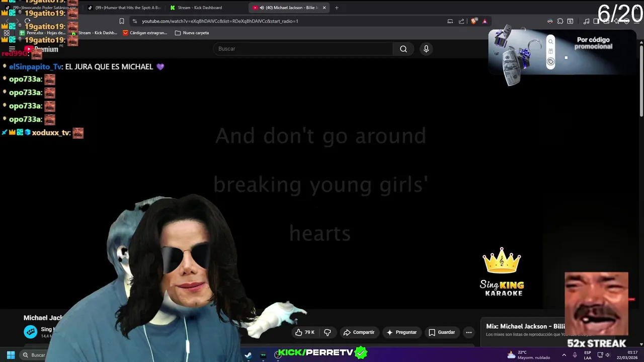
Task: Click the media control music note icon
Action: (x=586, y=21)
